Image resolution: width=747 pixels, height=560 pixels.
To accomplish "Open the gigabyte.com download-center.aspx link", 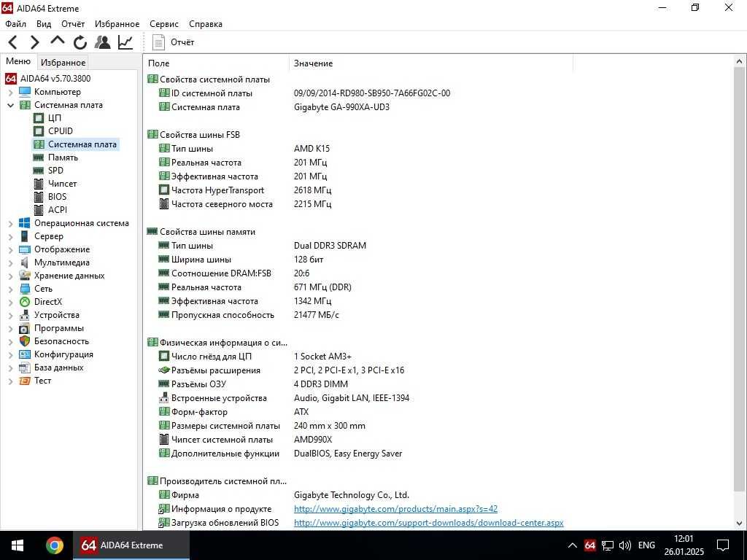I will [428, 522].
